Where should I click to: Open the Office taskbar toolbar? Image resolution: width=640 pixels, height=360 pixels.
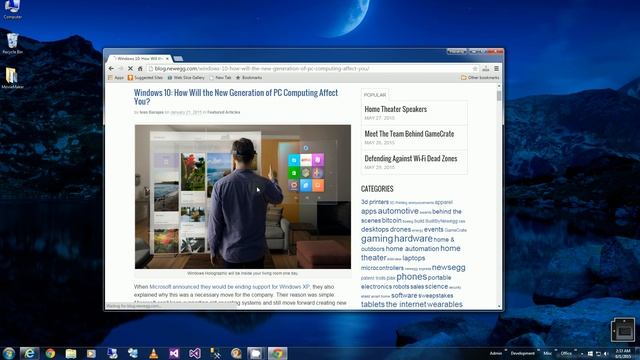pyautogui.click(x=566, y=353)
